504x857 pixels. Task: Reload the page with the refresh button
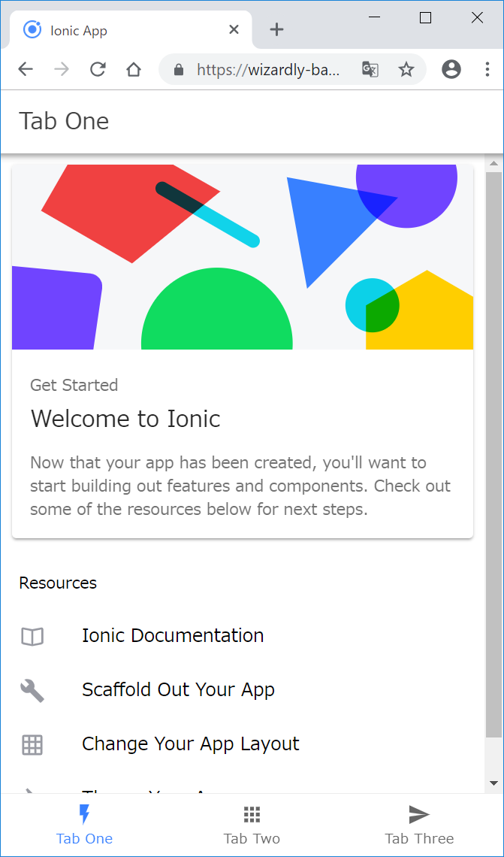[98, 70]
